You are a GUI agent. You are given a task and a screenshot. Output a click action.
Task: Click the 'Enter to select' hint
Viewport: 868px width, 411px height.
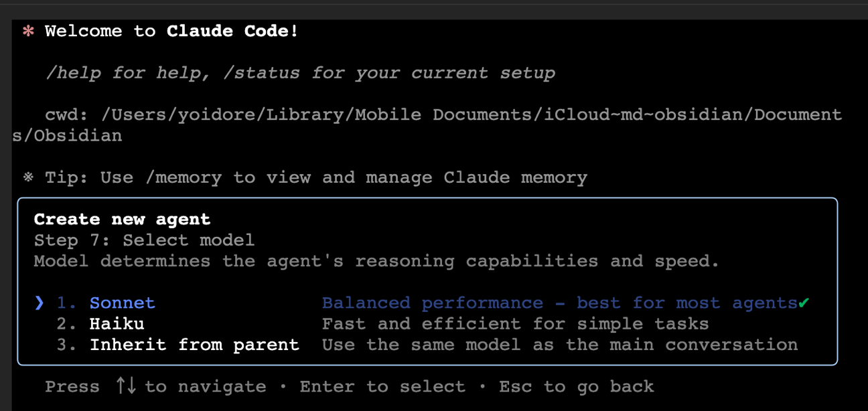point(382,386)
